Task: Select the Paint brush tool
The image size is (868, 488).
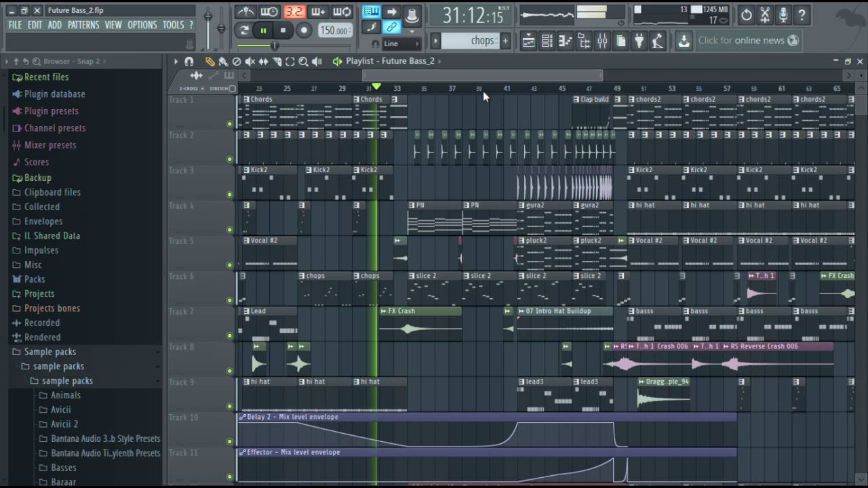Action: point(223,62)
